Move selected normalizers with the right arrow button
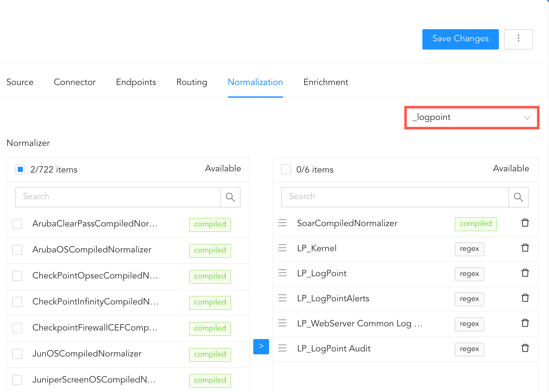Viewport: 549px width, 392px height. tap(261, 346)
